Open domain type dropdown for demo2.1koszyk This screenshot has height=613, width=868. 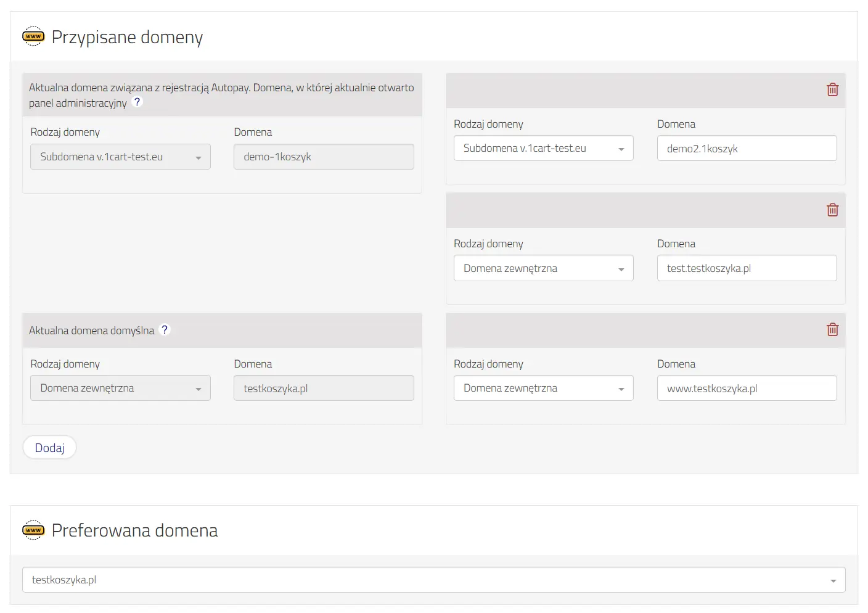(544, 148)
